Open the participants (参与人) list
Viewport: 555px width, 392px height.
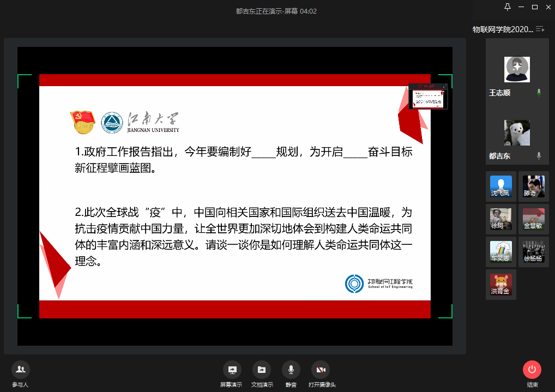[21, 370]
